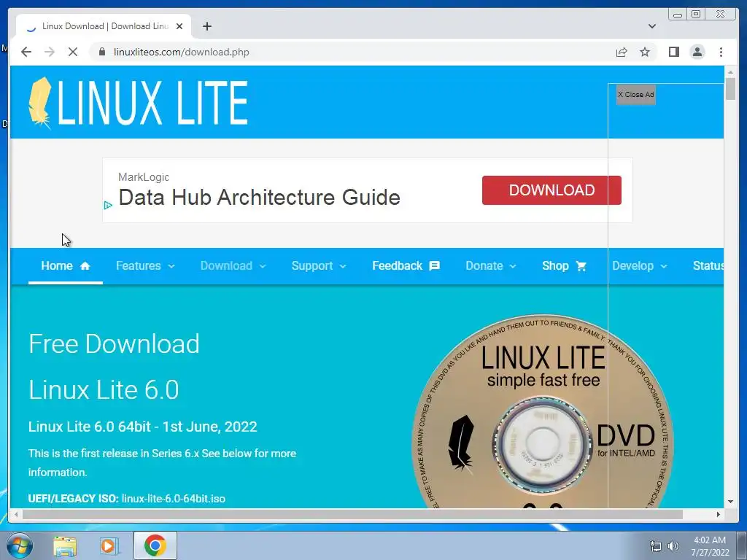View site information via lock icon

click(x=102, y=52)
